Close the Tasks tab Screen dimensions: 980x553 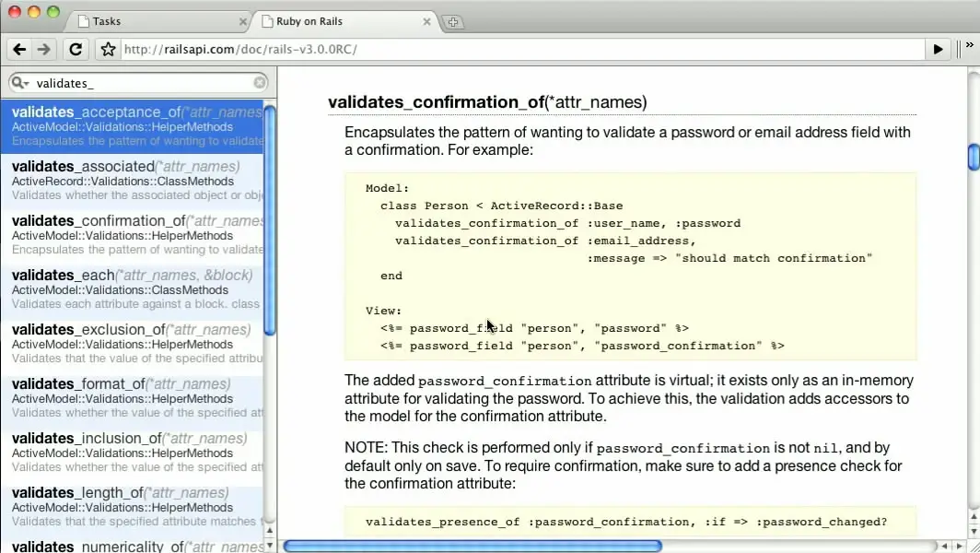[x=243, y=22]
